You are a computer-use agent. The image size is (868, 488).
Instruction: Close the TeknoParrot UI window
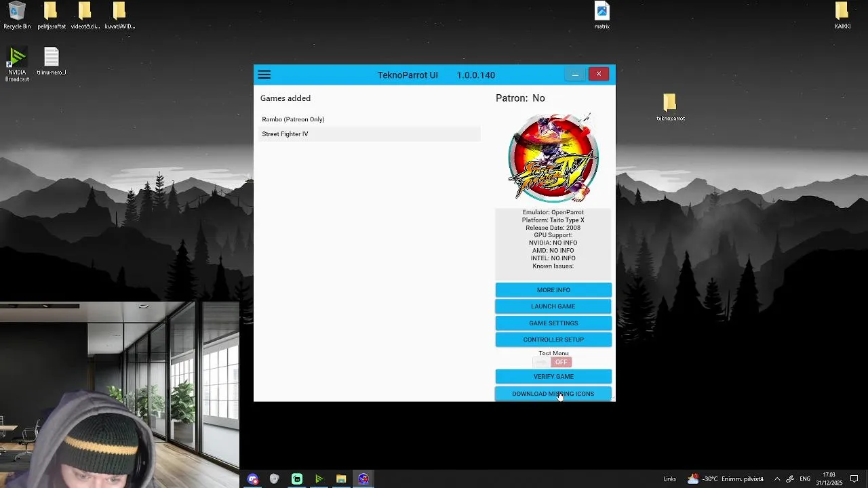[599, 74]
